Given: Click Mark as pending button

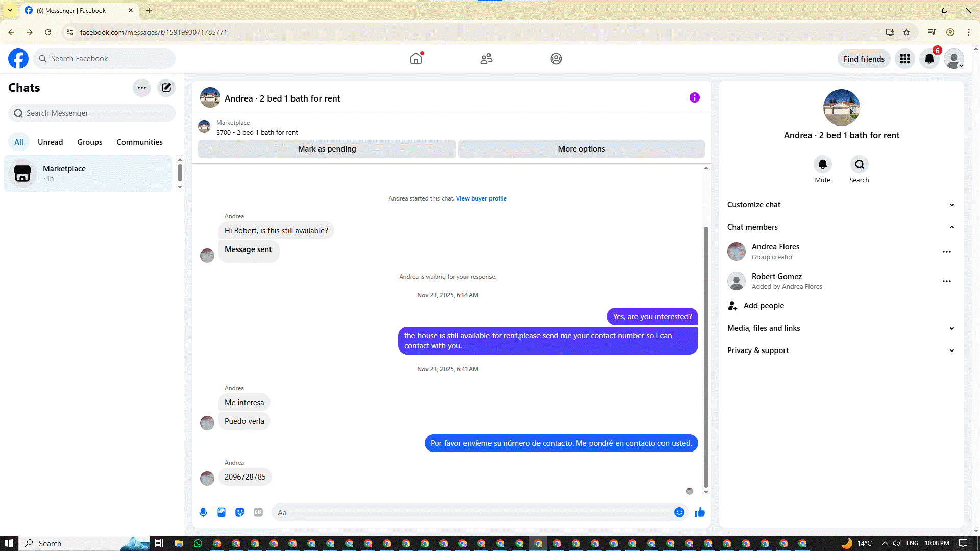Looking at the screenshot, I should 327,149.
